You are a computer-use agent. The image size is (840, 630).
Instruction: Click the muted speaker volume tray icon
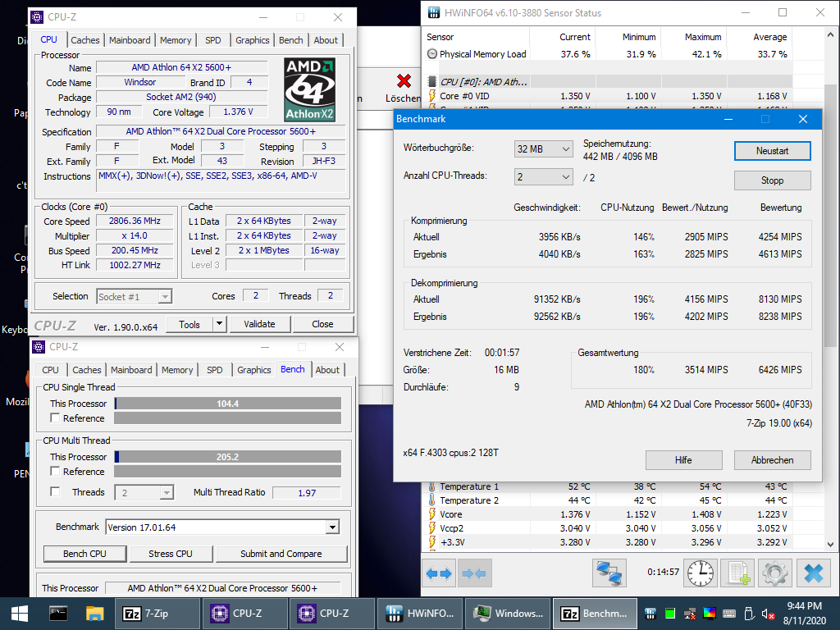click(768, 614)
